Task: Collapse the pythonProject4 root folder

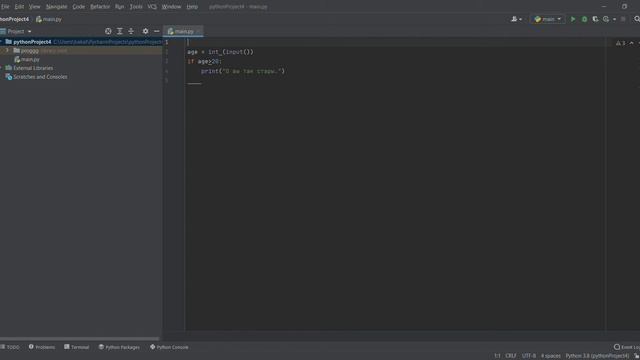Action: [x=1, y=42]
